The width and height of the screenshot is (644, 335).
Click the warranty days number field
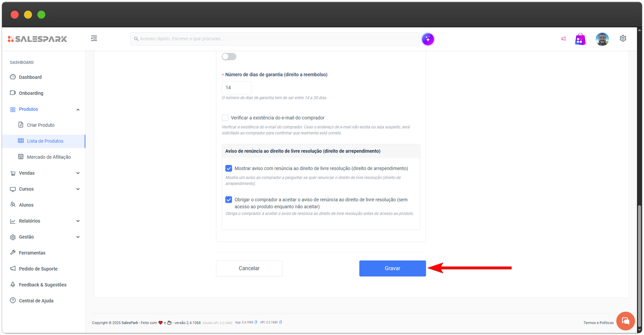pyautogui.click(x=236, y=88)
